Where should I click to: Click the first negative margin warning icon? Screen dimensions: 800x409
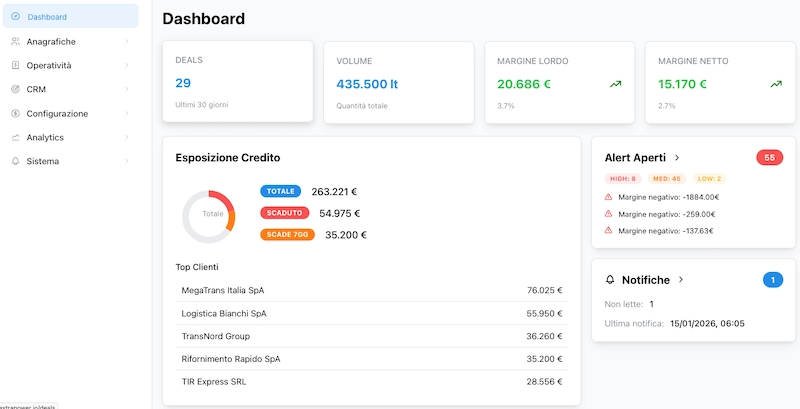pyautogui.click(x=609, y=197)
